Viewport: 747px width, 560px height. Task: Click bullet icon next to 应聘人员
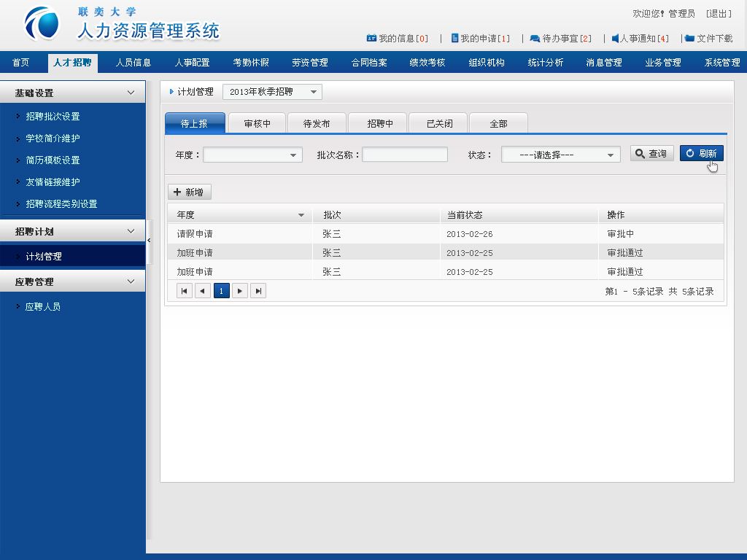18,307
